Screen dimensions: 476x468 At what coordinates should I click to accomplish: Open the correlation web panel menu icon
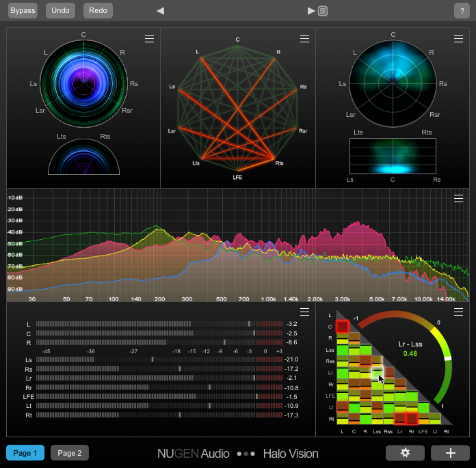[304, 39]
